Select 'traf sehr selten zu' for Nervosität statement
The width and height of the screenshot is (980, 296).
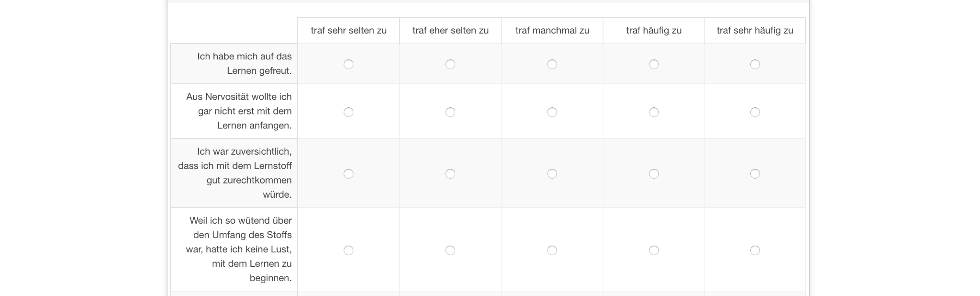pos(348,112)
